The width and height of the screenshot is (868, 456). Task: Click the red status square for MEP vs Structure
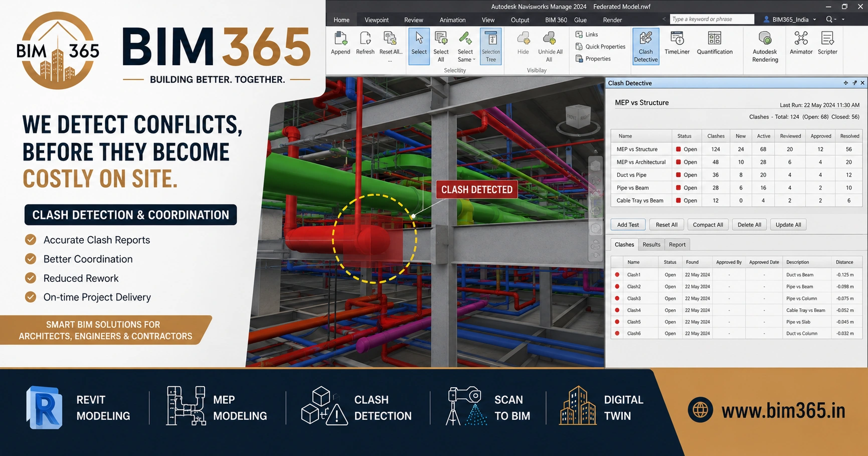pyautogui.click(x=678, y=149)
